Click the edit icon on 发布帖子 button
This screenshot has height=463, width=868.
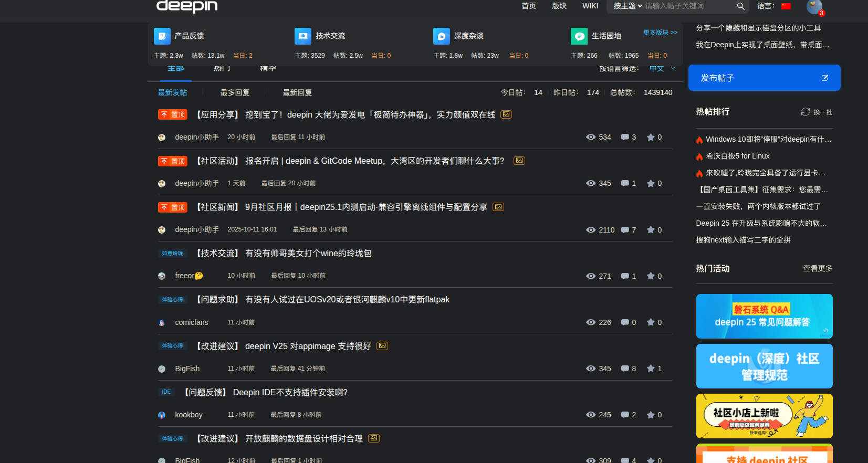click(825, 78)
